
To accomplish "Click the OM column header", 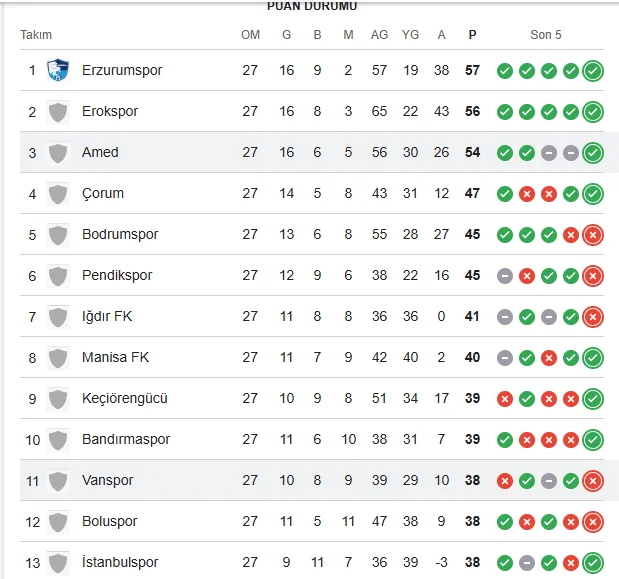I will (x=250, y=35).
